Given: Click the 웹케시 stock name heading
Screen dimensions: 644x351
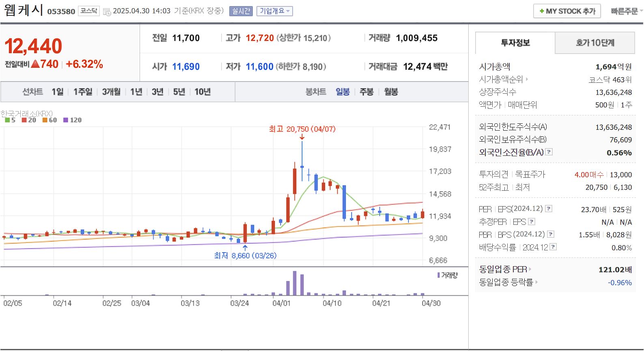Looking at the screenshot, I should (24, 10).
